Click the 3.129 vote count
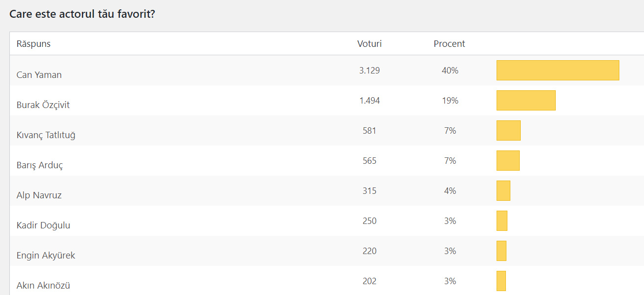This screenshot has height=295, width=644. pyautogui.click(x=369, y=71)
